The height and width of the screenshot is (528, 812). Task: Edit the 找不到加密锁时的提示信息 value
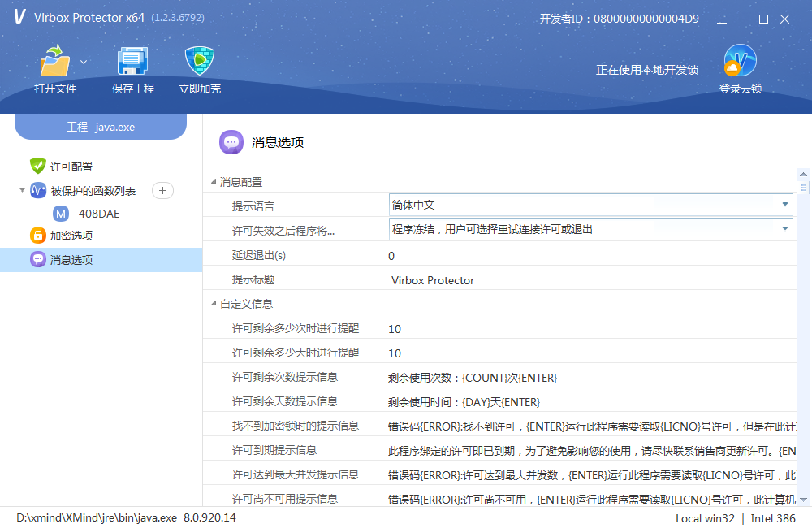pos(590,426)
